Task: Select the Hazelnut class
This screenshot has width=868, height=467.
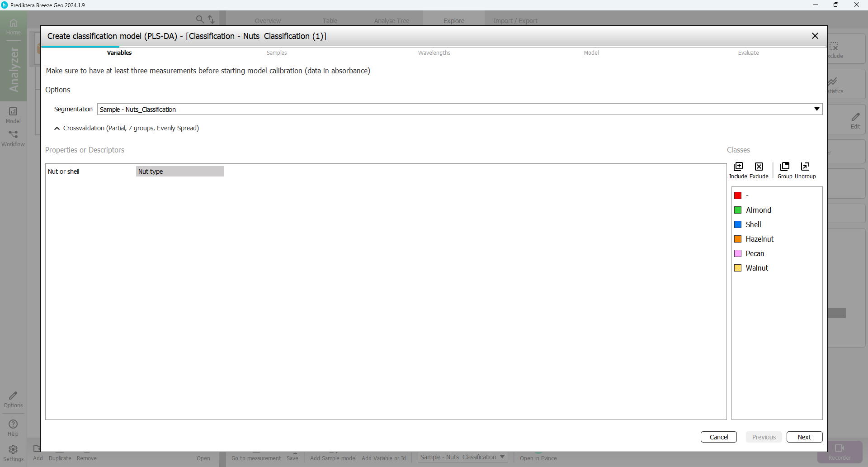Action: click(759, 239)
